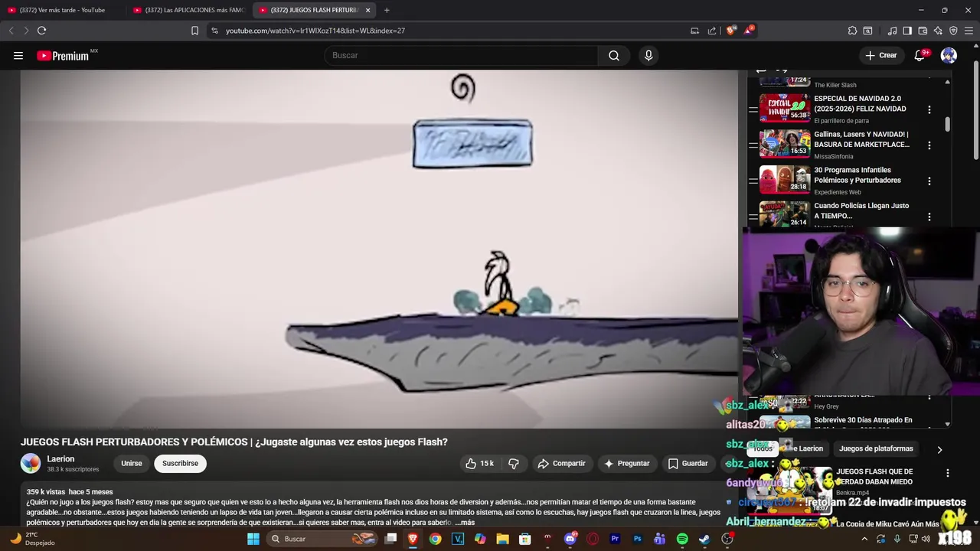The width and height of the screenshot is (980, 551).
Task: Reload the page in browser
Action: (41, 31)
